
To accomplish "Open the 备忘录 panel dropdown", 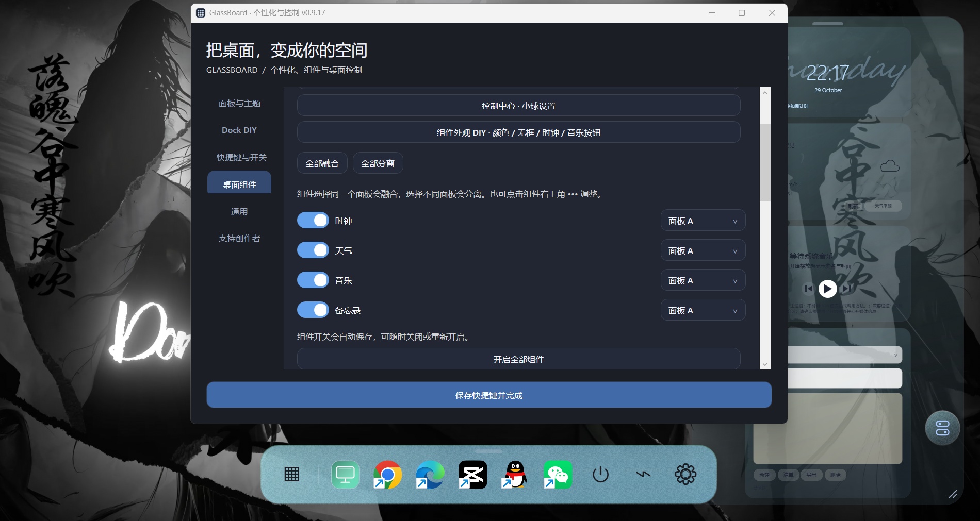I will point(703,310).
